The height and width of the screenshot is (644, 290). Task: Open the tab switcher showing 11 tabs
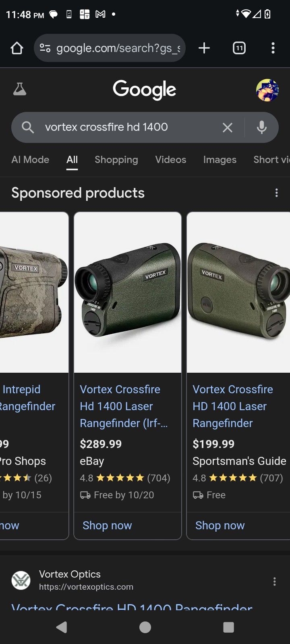[x=239, y=48]
